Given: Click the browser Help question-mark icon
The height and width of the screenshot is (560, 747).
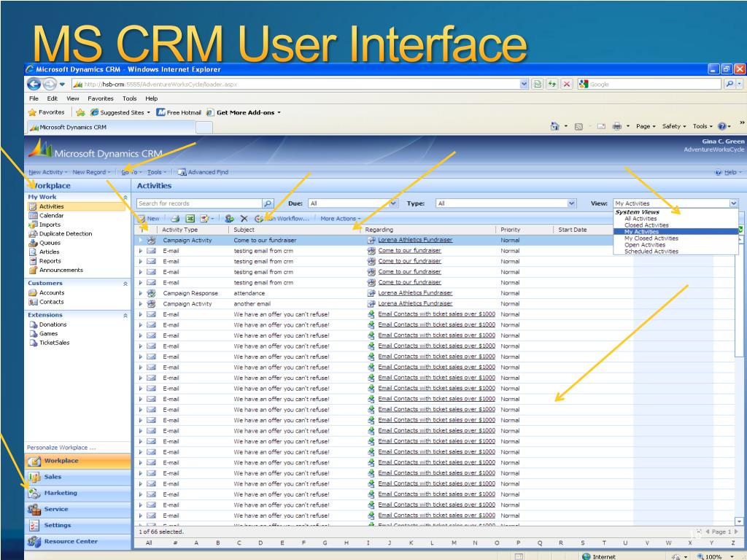Looking at the screenshot, I should click(x=722, y=126).
